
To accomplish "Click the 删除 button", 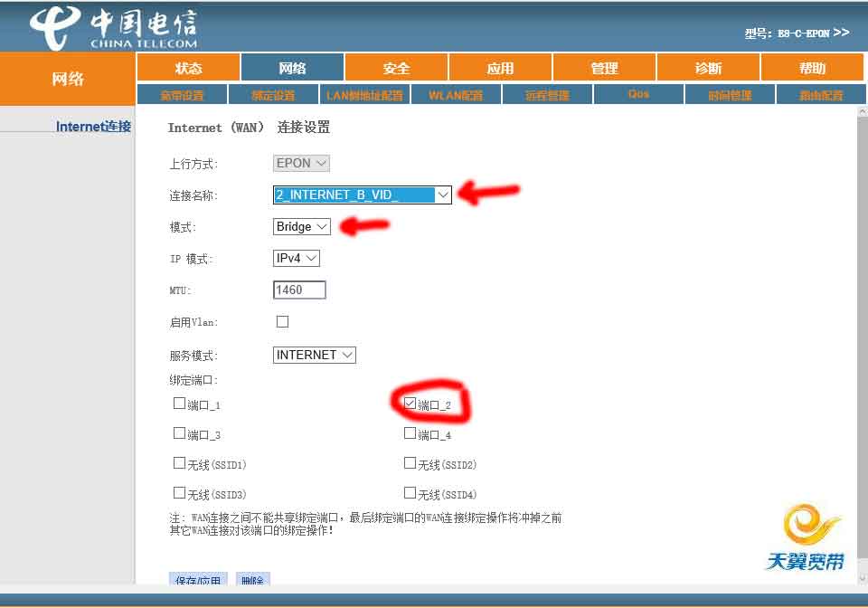I will coord(252,579).
